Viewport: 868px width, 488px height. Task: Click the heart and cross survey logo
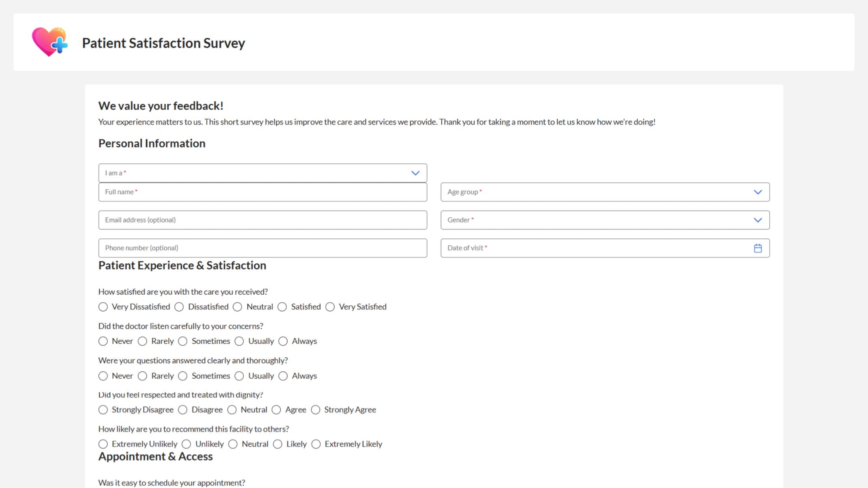click(x=50, y=42)
